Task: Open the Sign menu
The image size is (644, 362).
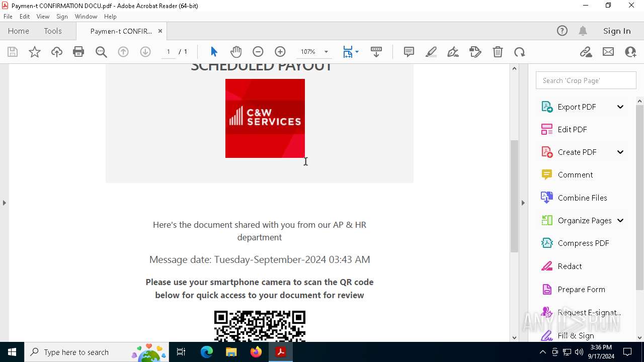Action: click(62, 17)
